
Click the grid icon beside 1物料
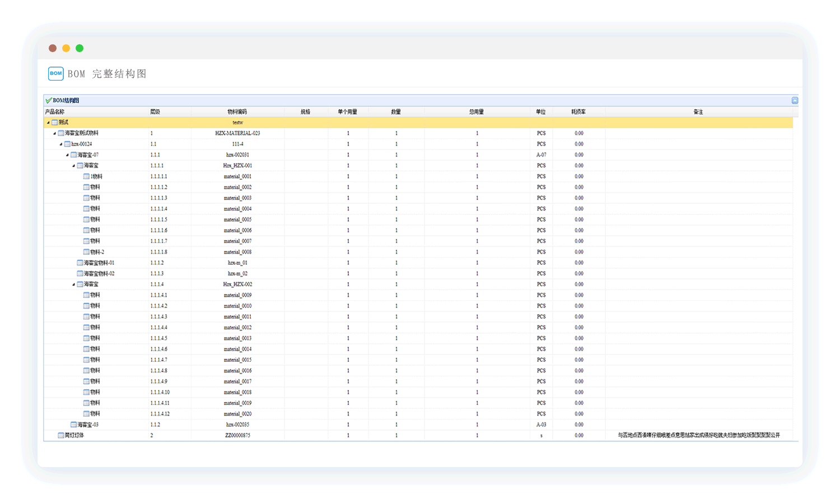(86, 176)
